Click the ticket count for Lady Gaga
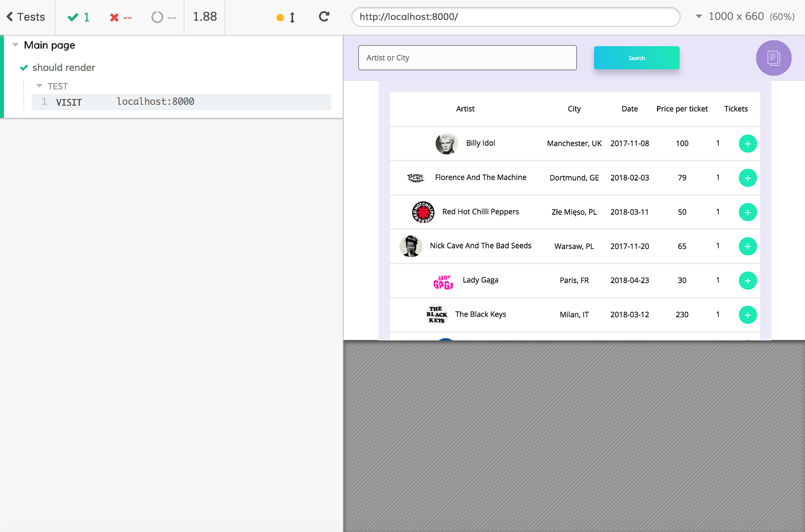 718,280
